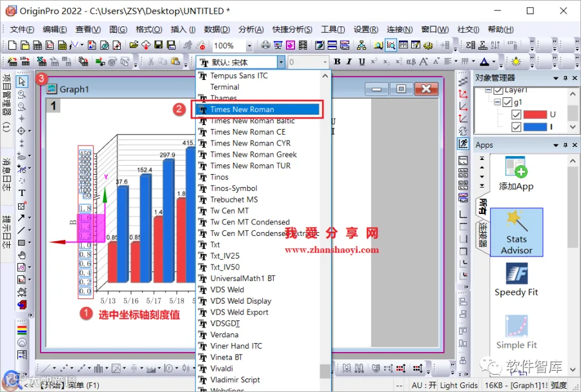Viewport: 581px width, 392px height.
Task: Click the New Project toolbar icon
Action: [12, 45]
